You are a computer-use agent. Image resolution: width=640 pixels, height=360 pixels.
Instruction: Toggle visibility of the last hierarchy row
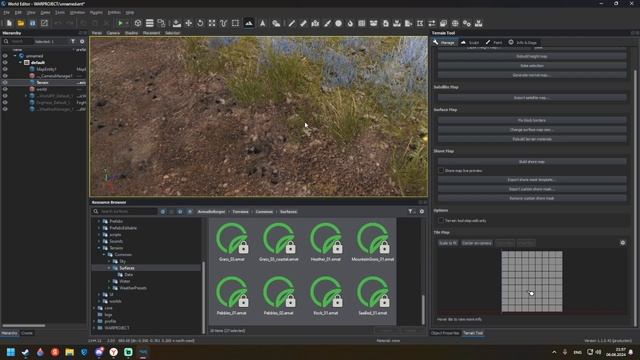[x=5, y=109]
